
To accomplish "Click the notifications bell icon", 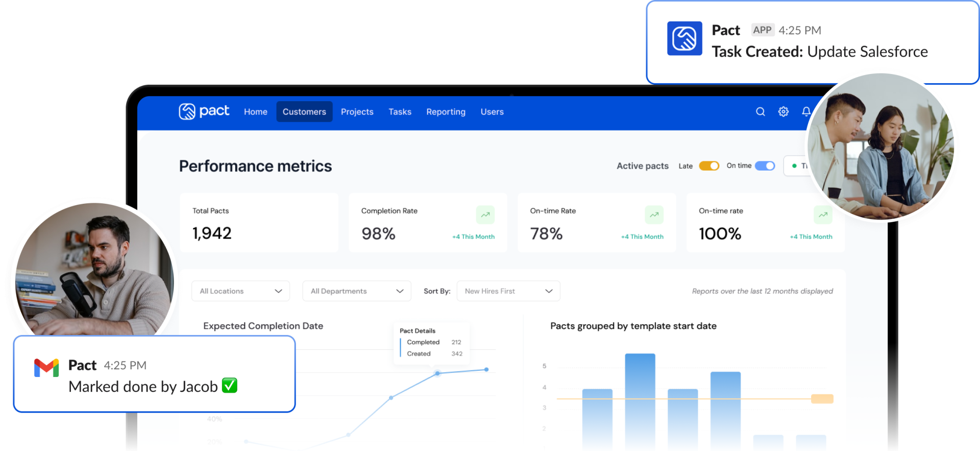I will point(805,111).
